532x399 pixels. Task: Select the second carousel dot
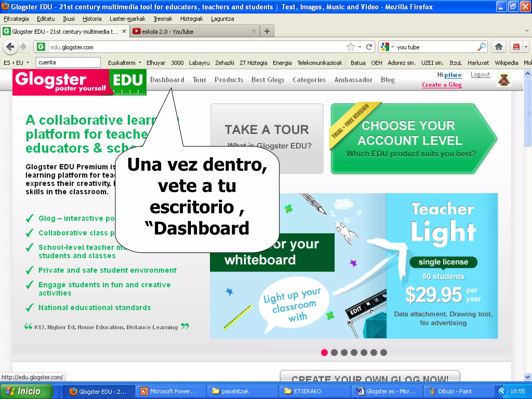click(x=334, y=353)
